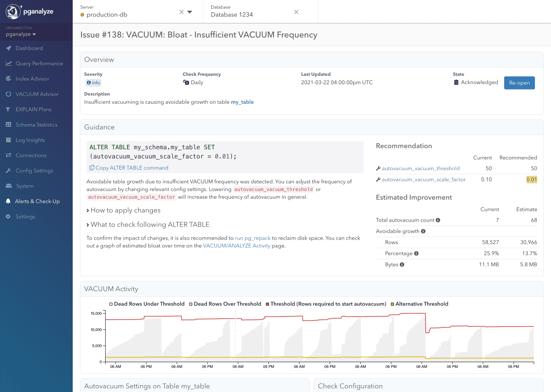The width and height of the screenshot is (551, 392).
Task: Expand What to check following ALTER TABLE
Action: (148, 225)
